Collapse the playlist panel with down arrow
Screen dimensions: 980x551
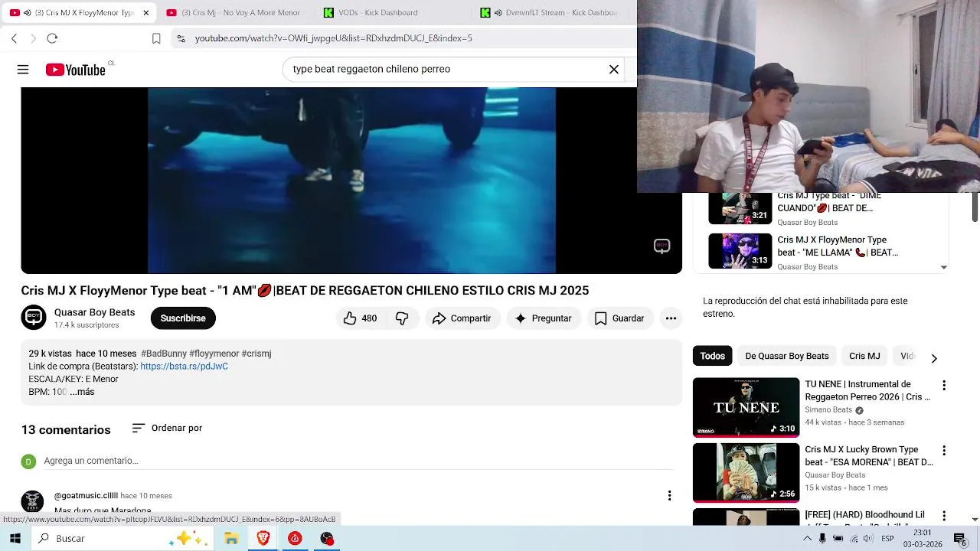coord(943,267)
